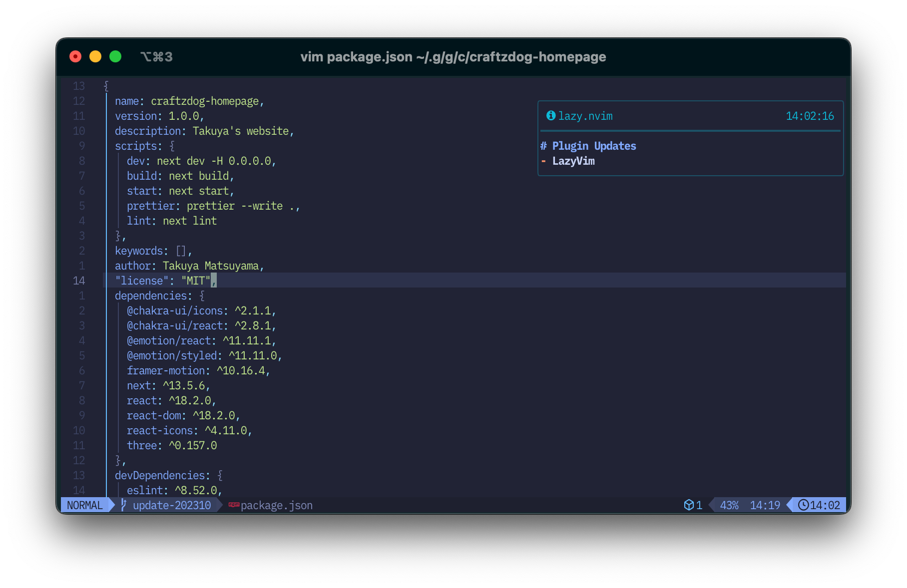
Task: Click the 14:19 cursor position indicator
Action: [x=765, y=505]
